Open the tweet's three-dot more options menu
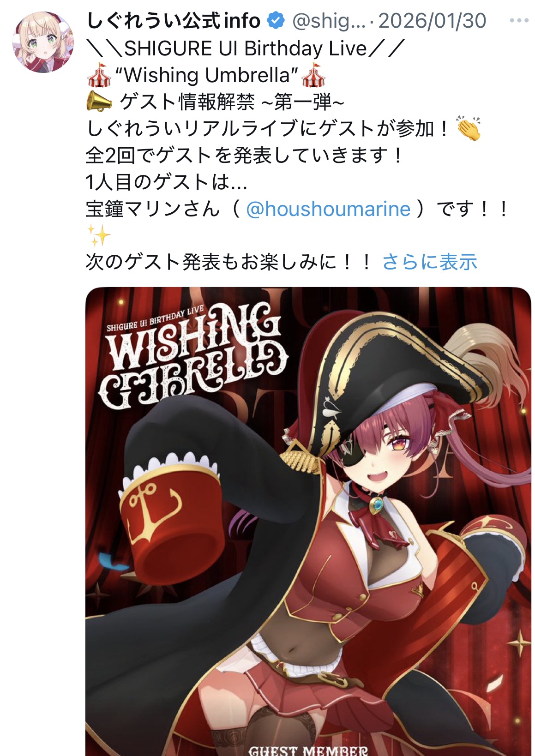The height and width of the screenshot is (756, 535). 519,21
